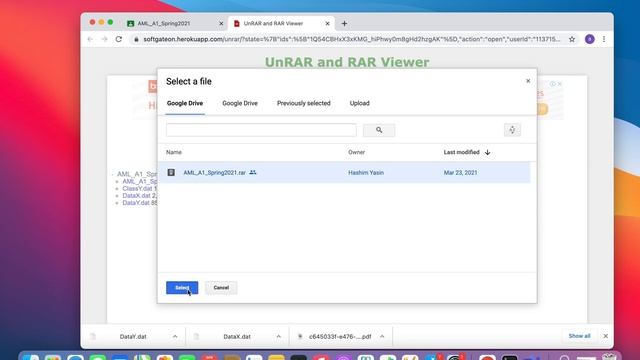View site lock information icon
640x360 pixels.
(136, 39)
